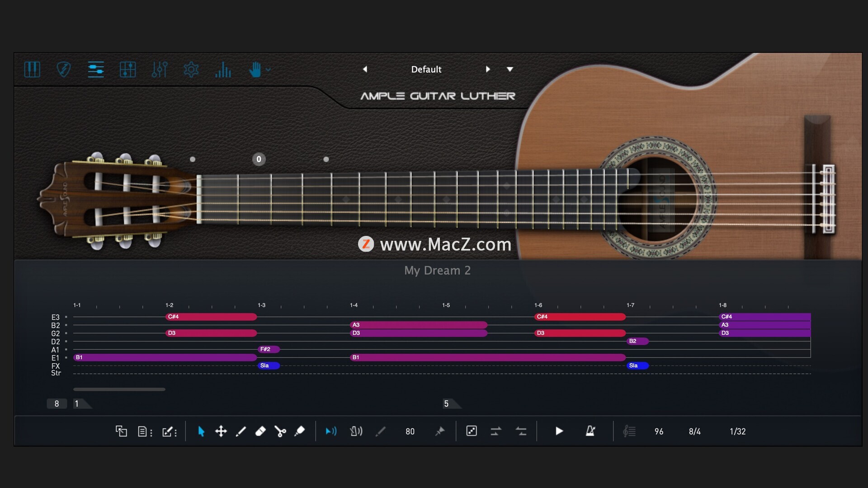Open the bar-graph panel icon
The height and width of the screenshot is (488, 868).
(x=223, y=70)
